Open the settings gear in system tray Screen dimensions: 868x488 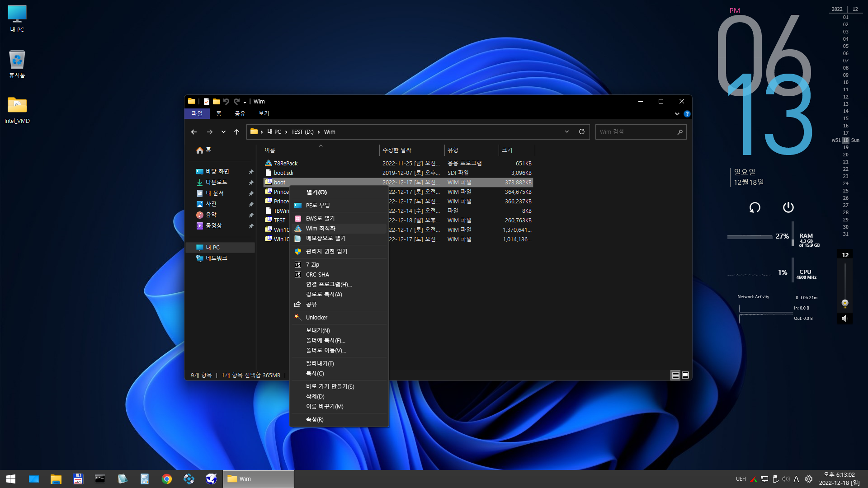pos(809,479)
